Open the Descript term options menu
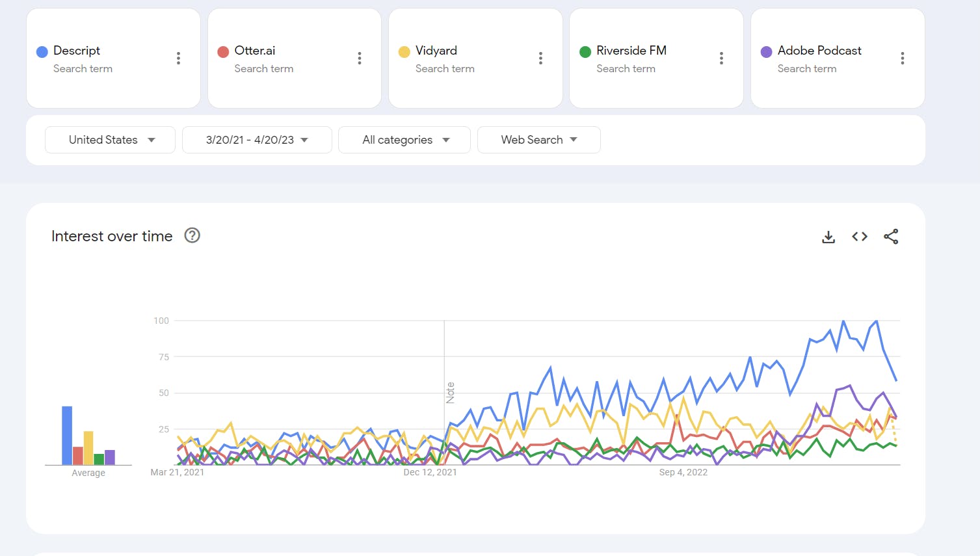The height and width of the screenshot is (556, 980). pyautogui.click(x=178, y=59)
